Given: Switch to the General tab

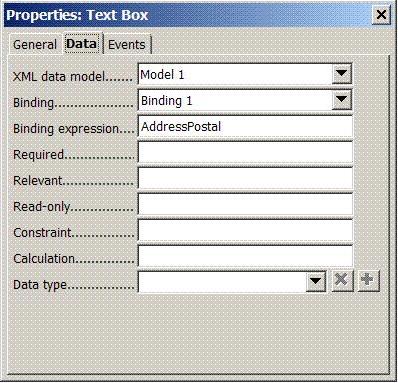Looking at the screenshot, I should click(35, 45).
